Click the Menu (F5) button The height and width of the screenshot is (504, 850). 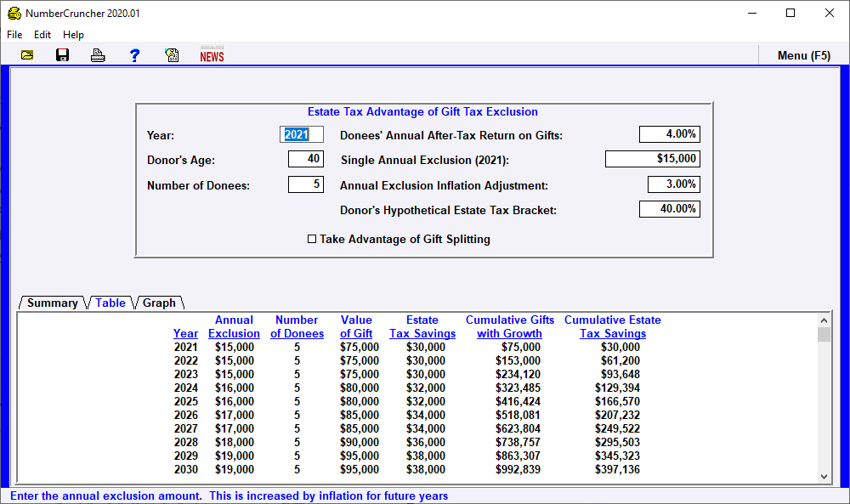tap(804, 55)
